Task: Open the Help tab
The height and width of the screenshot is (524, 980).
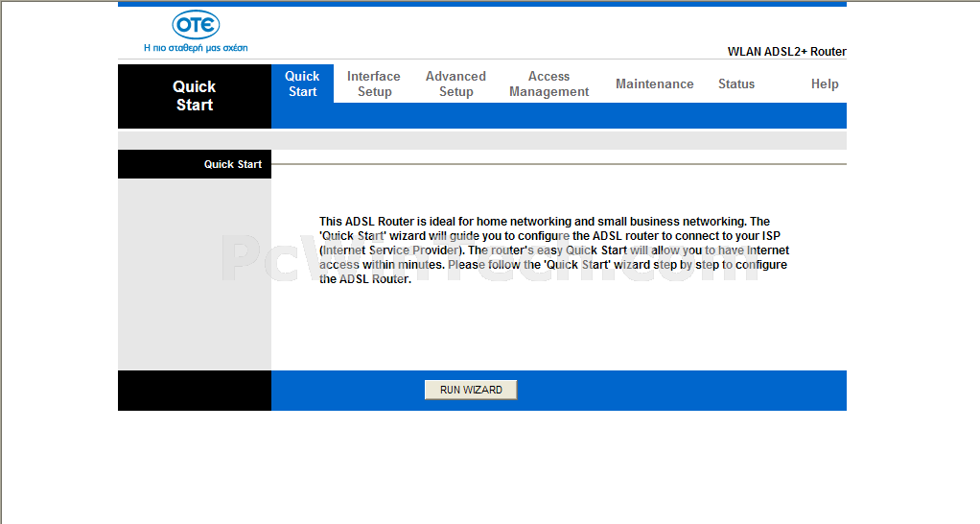Action: (825, 83)
